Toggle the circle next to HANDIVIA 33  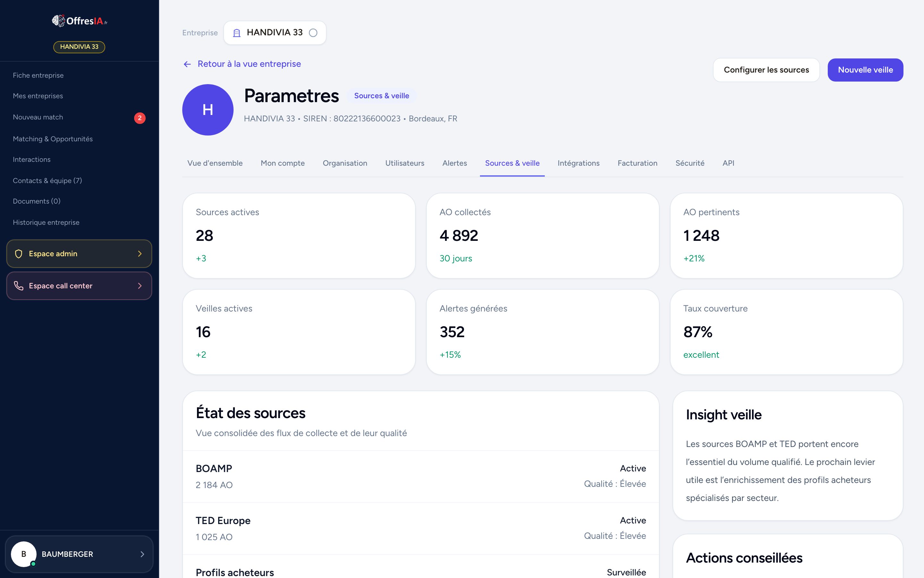pyautogui.click(x=313, y=33)
